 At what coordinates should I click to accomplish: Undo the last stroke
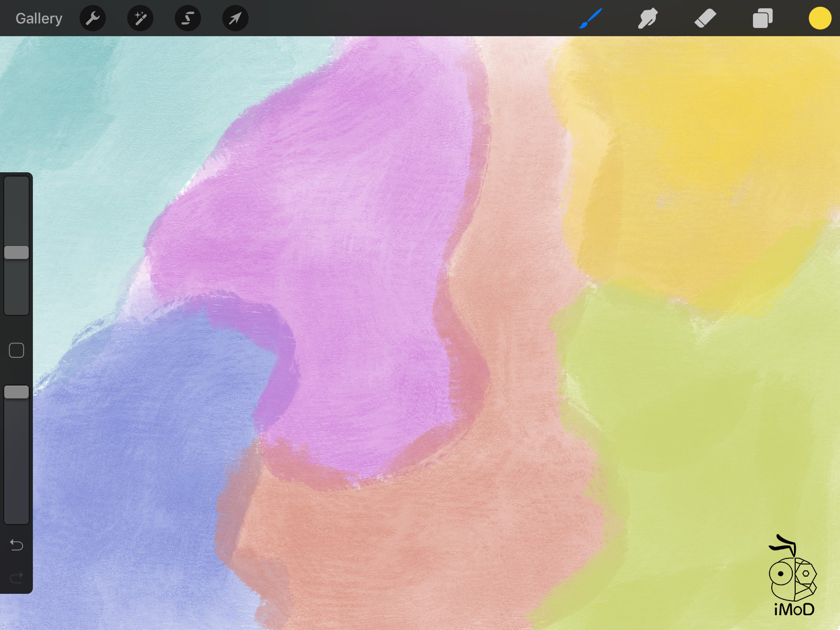coord(16,545)
